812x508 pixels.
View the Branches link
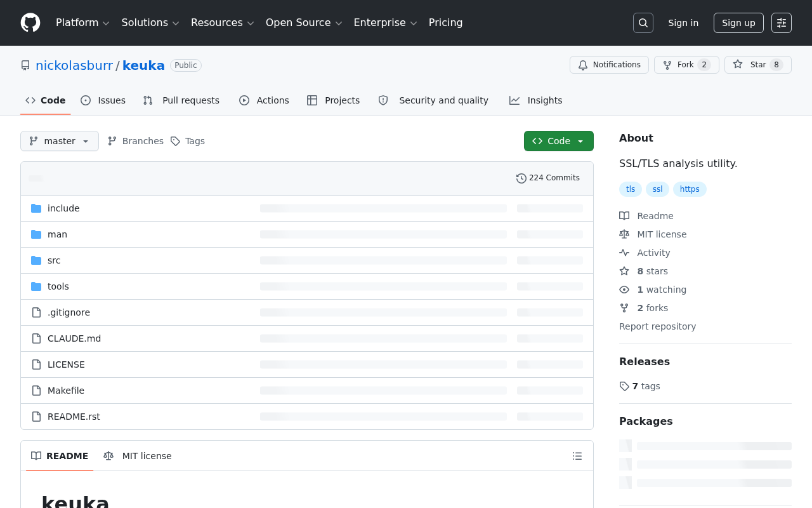click(x=136, y=141)
